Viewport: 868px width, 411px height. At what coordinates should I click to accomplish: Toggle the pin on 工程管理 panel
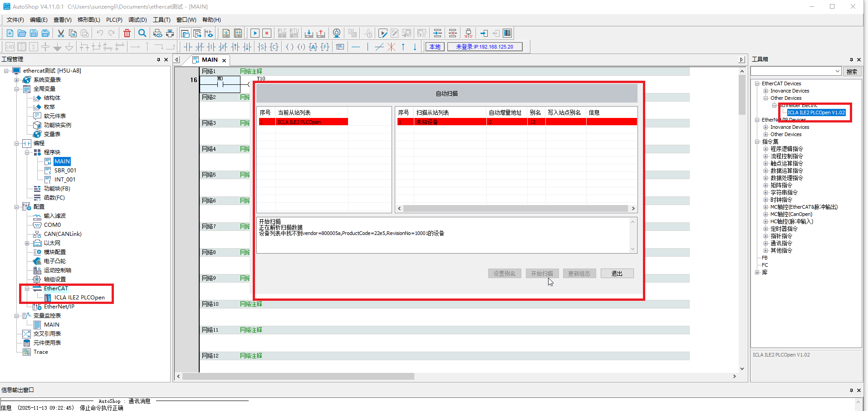(x=158, y=59)
